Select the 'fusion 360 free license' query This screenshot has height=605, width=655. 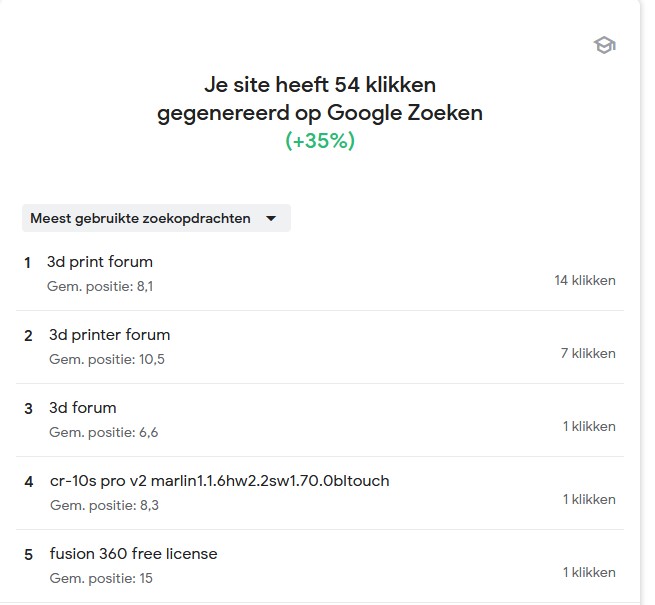point(133,554)
